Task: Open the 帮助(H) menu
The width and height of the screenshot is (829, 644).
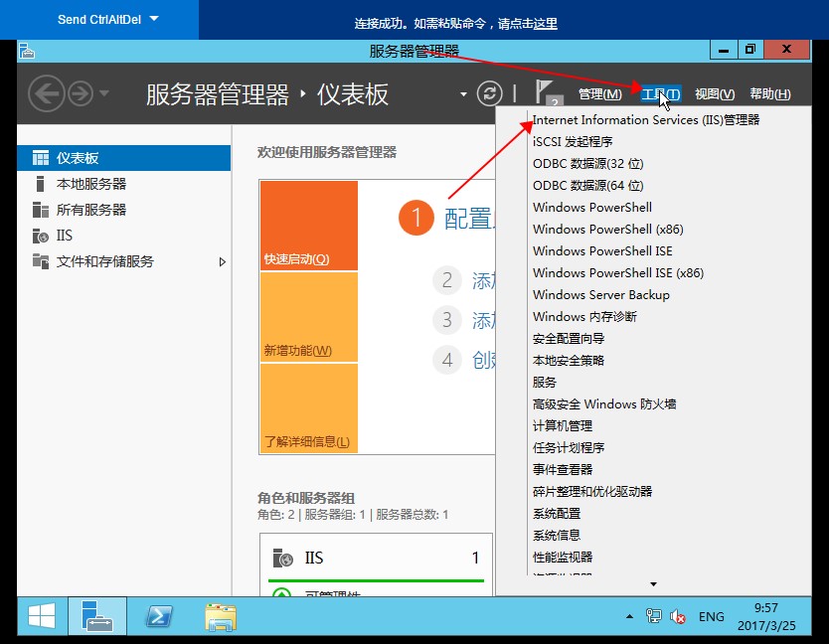Action: click(769, 94)
